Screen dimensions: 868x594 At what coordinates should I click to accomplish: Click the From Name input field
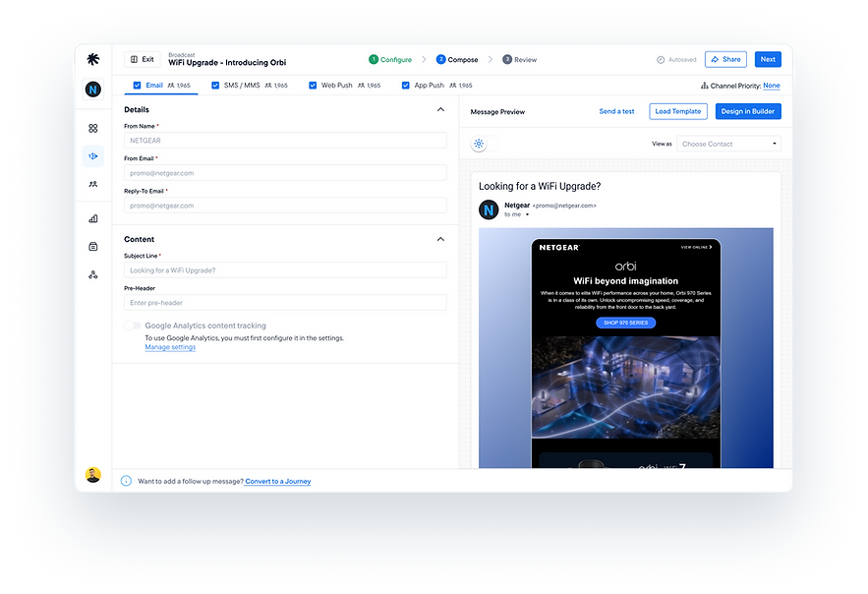coord(284,140)
